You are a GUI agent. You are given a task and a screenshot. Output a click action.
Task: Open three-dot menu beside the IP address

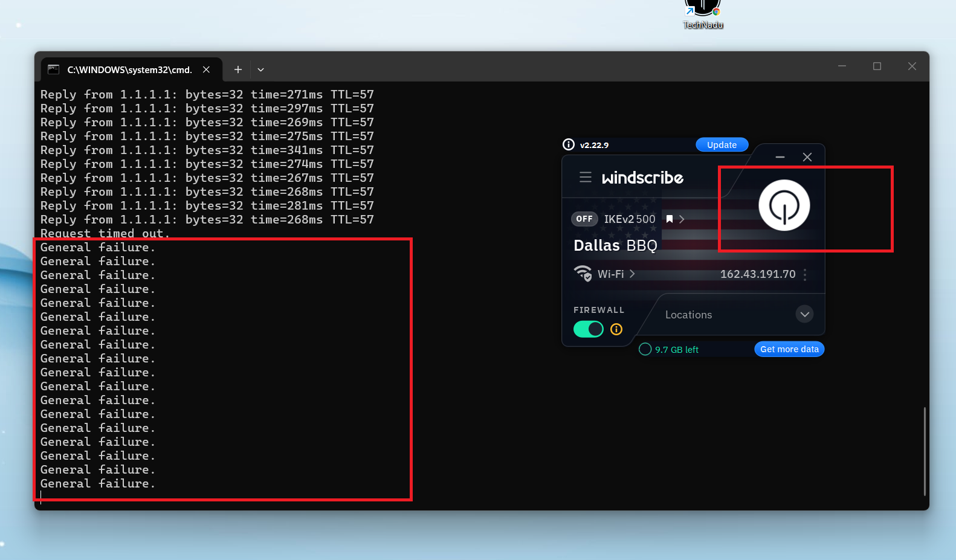point(805,274)
